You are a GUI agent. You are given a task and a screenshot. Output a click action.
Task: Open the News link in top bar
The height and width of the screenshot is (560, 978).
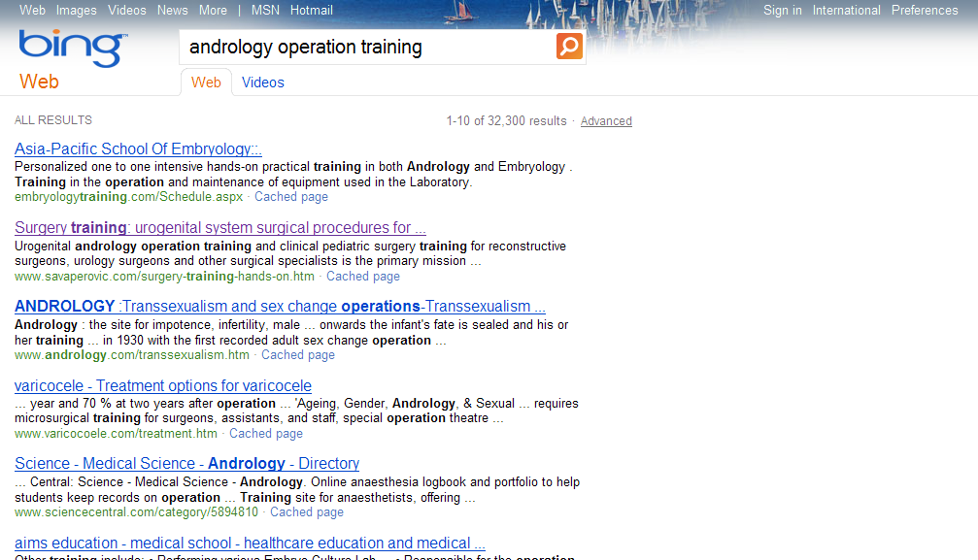pyautogui.click(x=172, y=11)
